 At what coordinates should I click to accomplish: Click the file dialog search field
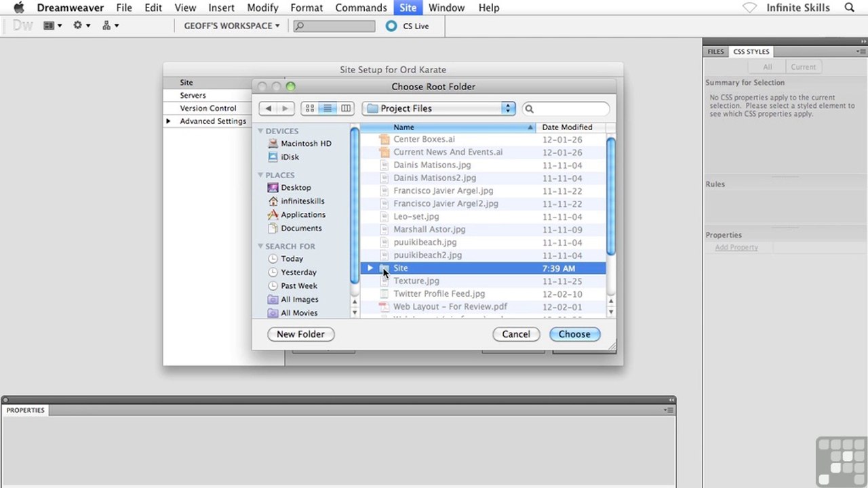click(x=566, y=108)
